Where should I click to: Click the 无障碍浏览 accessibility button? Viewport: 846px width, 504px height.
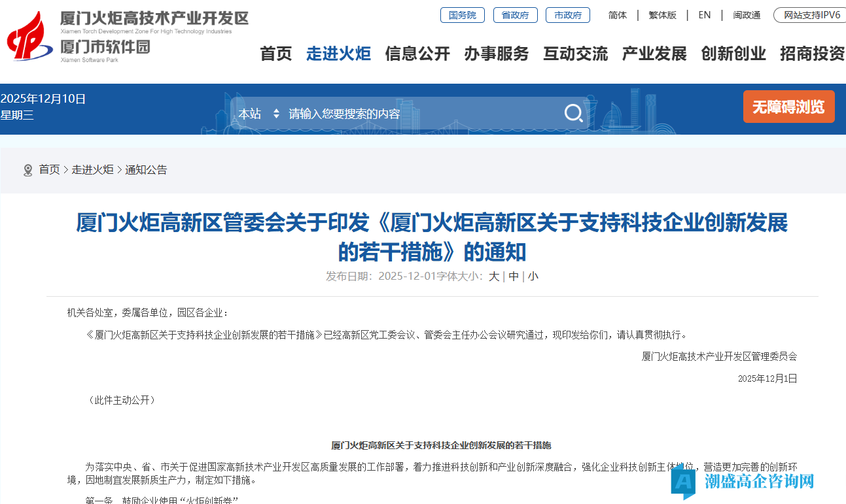[x=788, y=106]
